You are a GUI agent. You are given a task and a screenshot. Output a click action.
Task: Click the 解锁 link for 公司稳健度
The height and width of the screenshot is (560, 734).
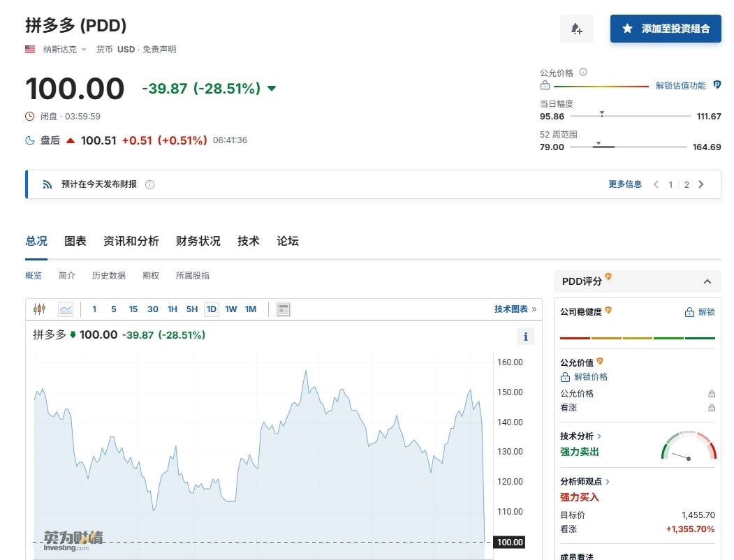(700, 312)
